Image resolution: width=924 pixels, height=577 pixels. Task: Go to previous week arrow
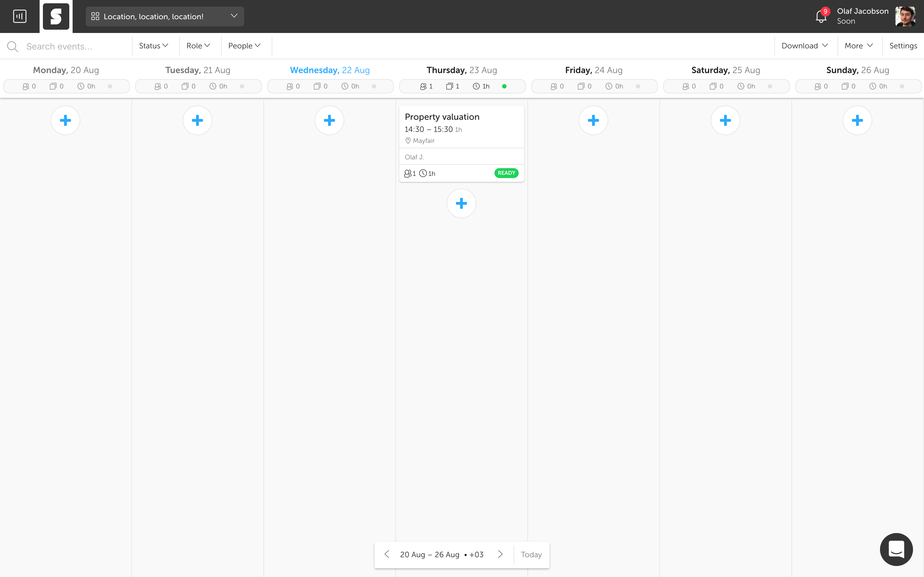pyautogui.click(x=387, y=554)
